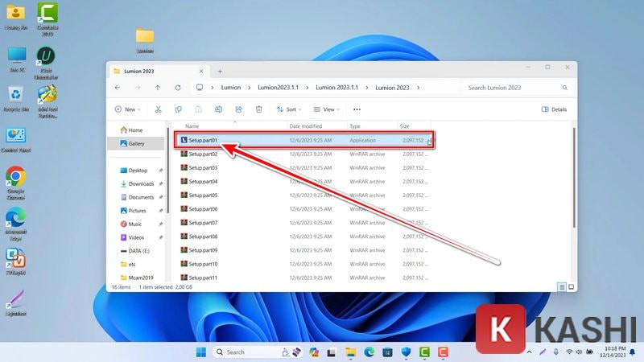Click the Delete trash icon
The height and width of the screenshot is (362, 644).
tap(258, 109)
